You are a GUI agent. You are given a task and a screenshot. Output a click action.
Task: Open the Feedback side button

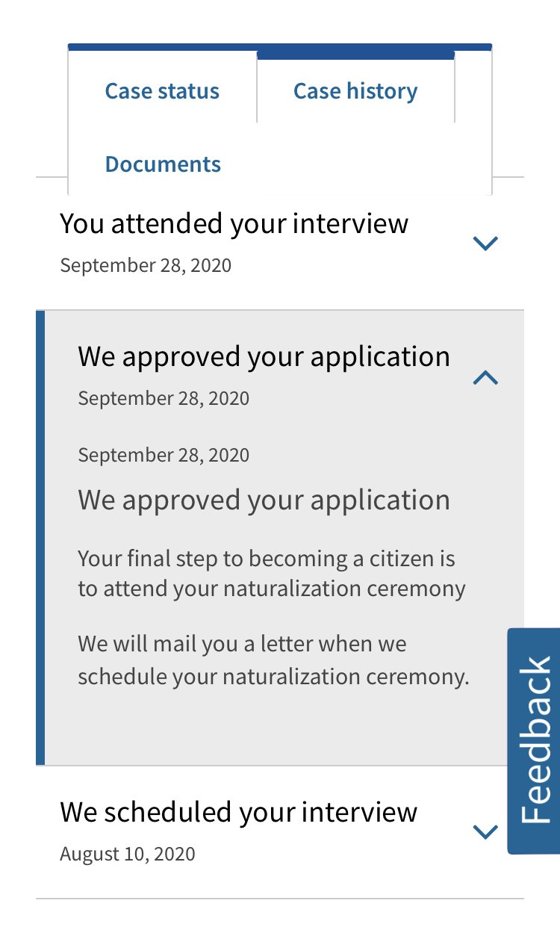pyautogui.click(x=535, y=740)
